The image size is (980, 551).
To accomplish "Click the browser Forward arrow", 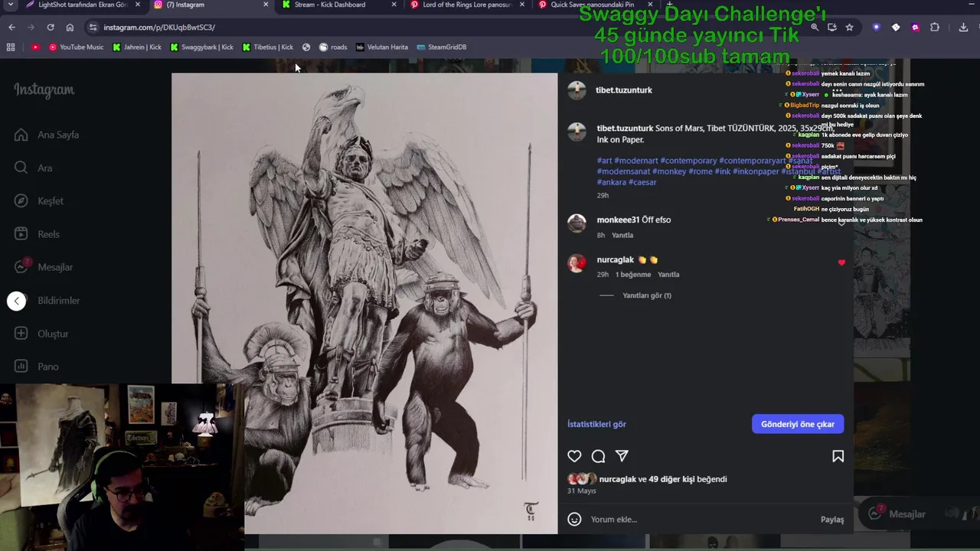I will [31, 27].
